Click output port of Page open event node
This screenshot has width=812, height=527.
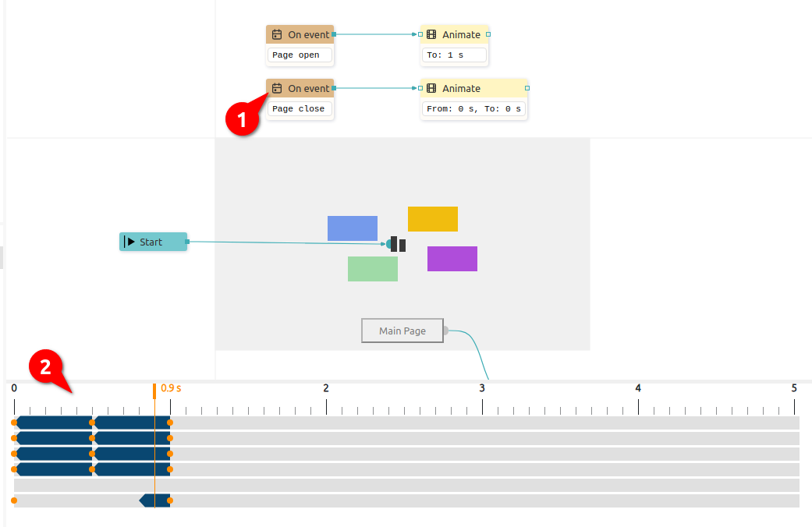pos(334,34)
